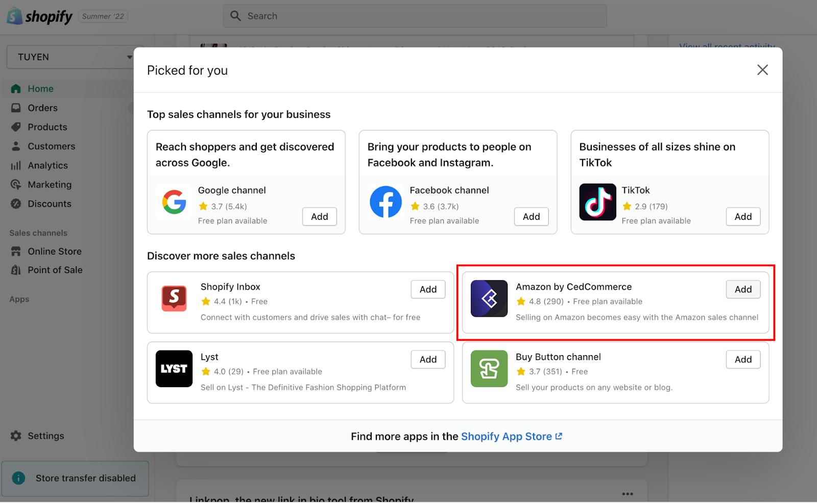Open Products in the sidebar
The width and height of the screenshot is (817, 504).
[47, 127]
